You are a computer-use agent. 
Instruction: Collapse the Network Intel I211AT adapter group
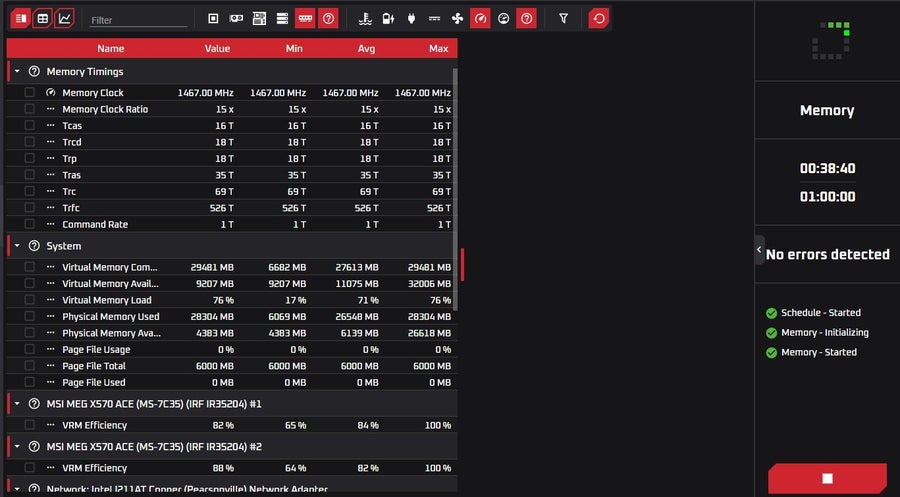point(17,489)
